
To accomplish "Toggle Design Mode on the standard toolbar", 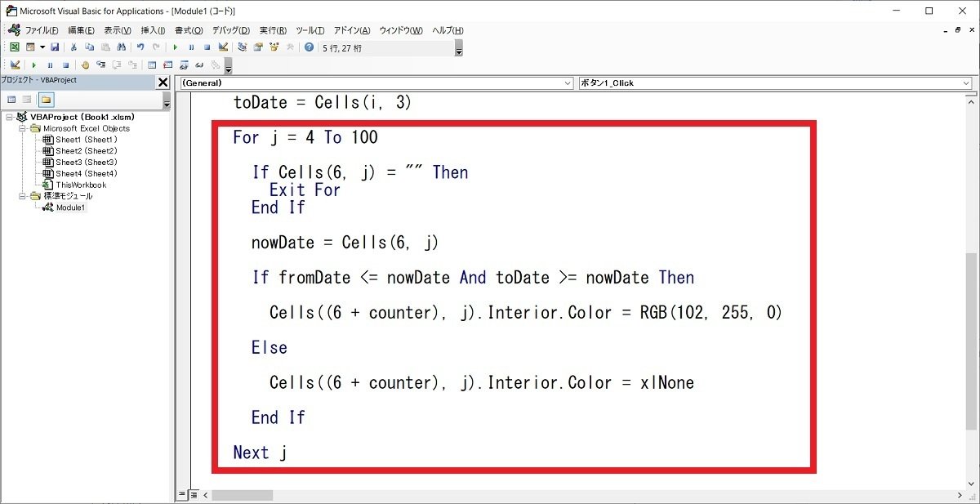I will (223, 47).
